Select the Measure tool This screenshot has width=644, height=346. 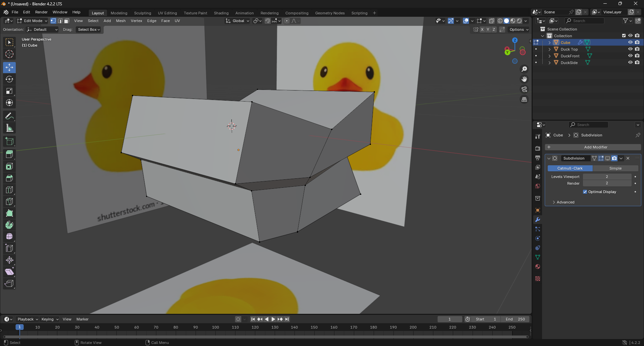click(x=9, y=128)
